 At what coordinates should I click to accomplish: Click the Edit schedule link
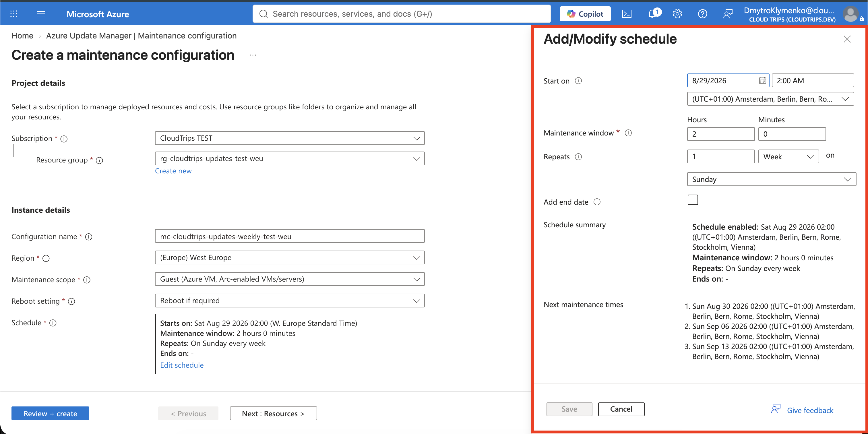pos(182,365)
